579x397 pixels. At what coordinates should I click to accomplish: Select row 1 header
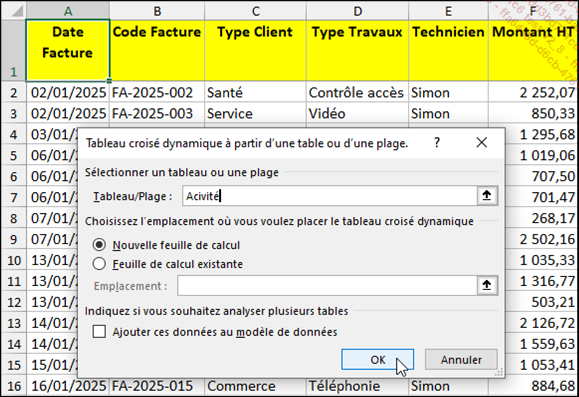pyautogui.click(x=13, y=50)
